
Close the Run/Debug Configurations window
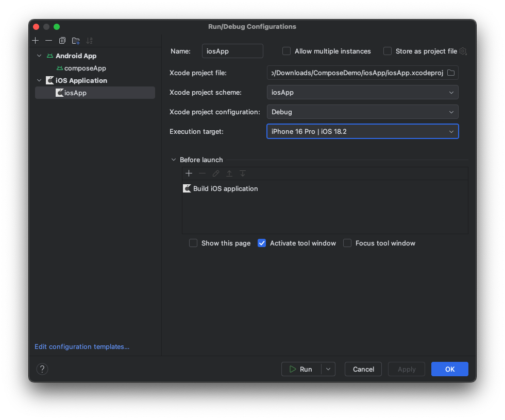(x=36, y=27)
